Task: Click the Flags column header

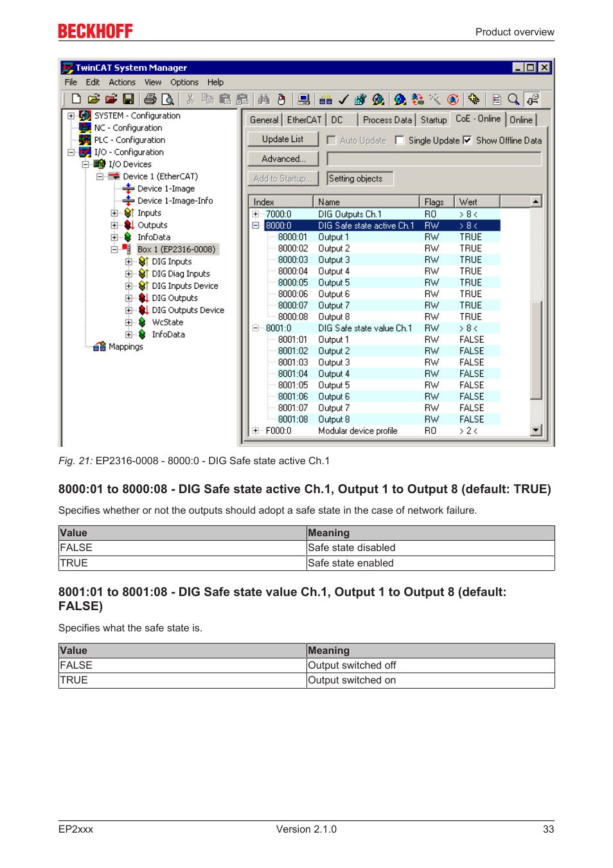Action: pos(436,202)
